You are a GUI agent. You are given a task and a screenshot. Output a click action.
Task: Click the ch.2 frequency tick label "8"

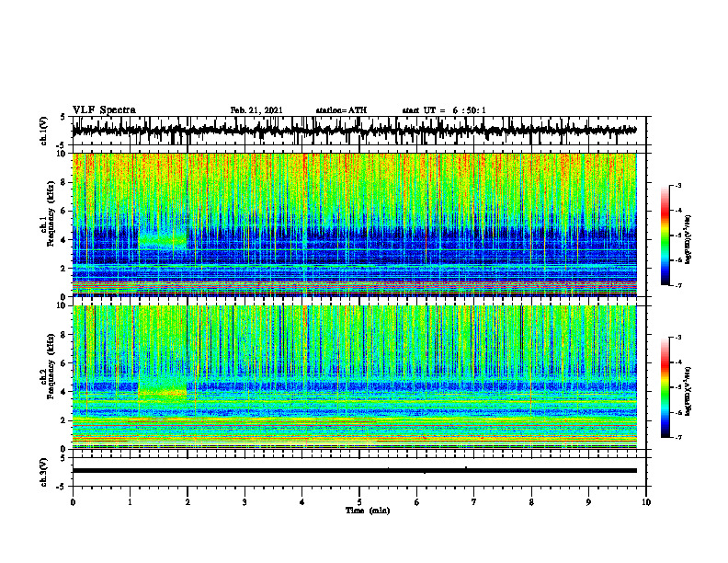coord(64,335)
